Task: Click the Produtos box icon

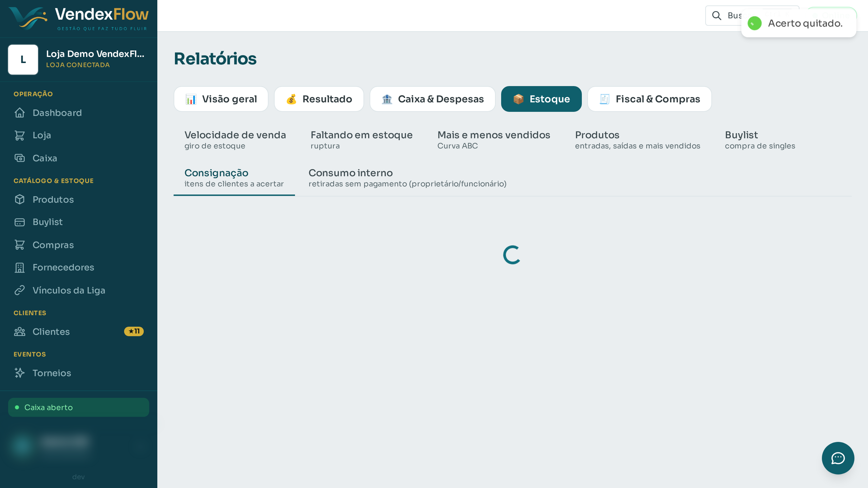Action: coord(20,200)
